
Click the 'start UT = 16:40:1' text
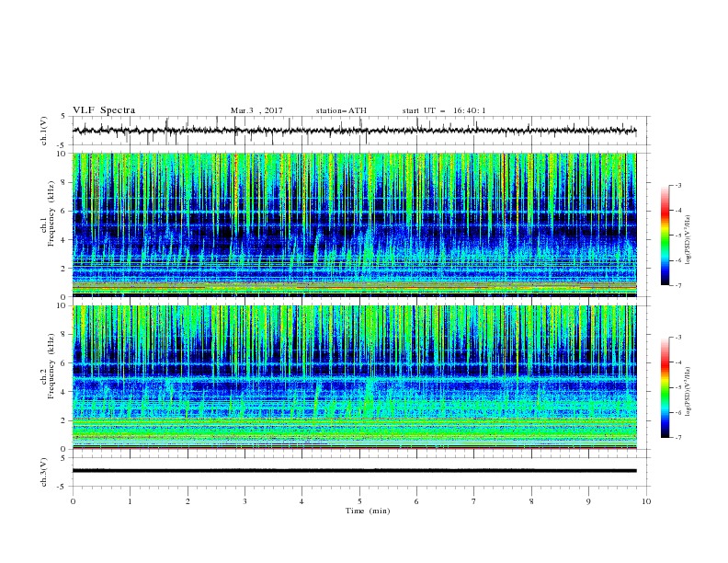pyautogui.click(x=444, y=110)
